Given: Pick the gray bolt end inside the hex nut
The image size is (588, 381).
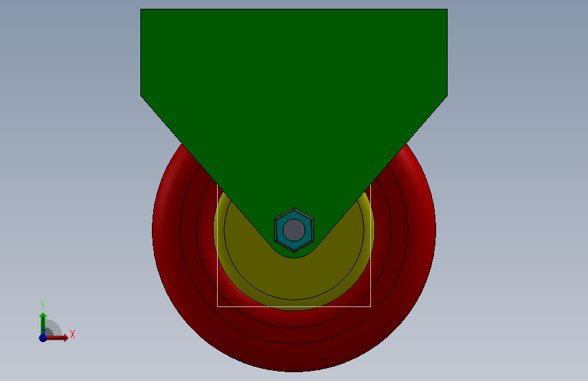Looking at the screenshot, I should [x=294, y=230].
